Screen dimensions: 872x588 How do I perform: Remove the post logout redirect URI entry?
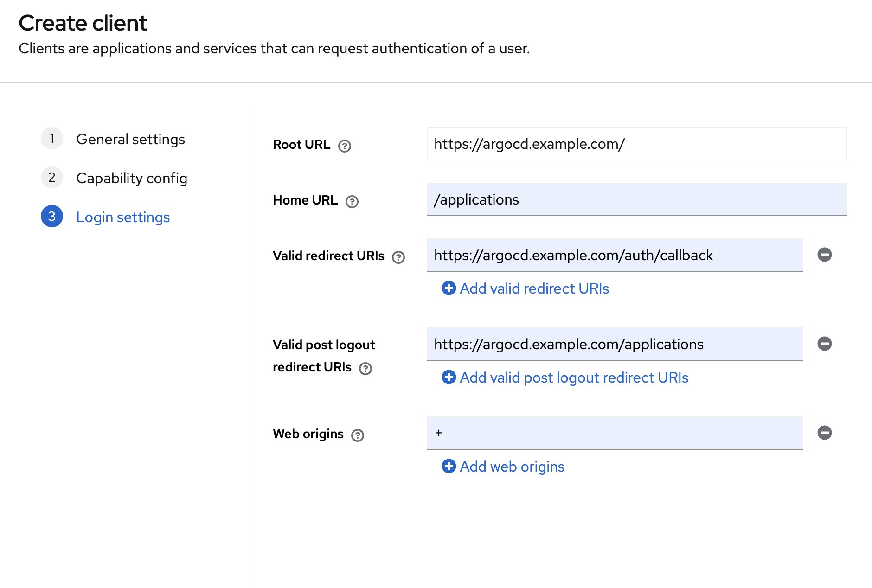824,344
